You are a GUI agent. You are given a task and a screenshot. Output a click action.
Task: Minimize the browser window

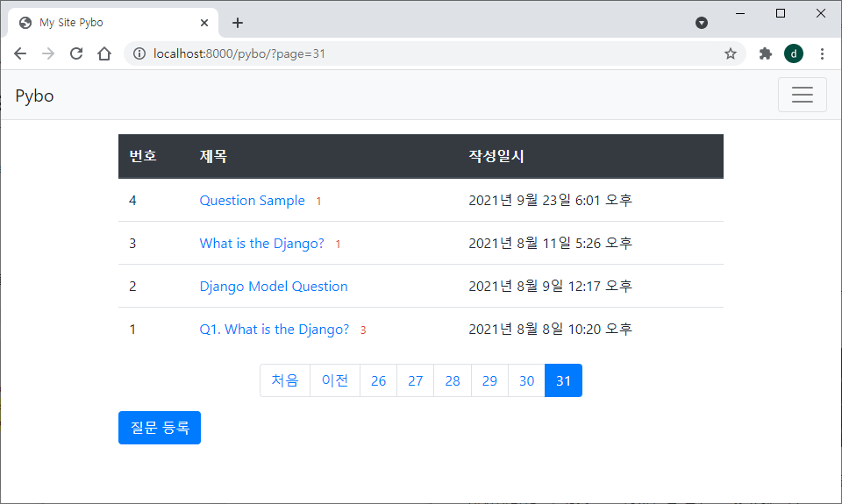coord(740,13)
